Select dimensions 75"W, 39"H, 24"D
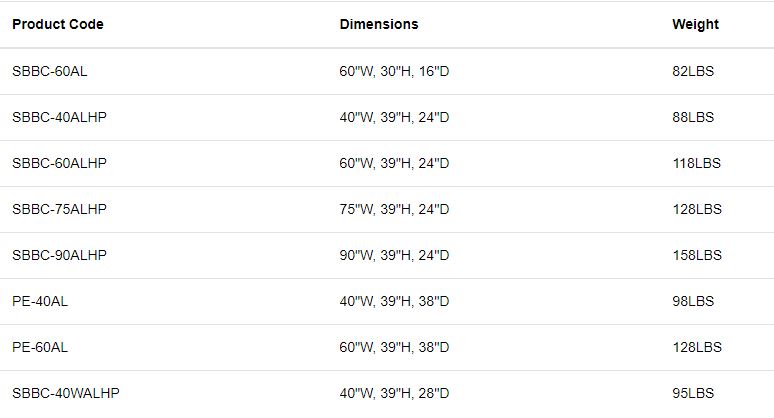Image resolution: width=774 pixels, height=418 pixels. point(394,209)
